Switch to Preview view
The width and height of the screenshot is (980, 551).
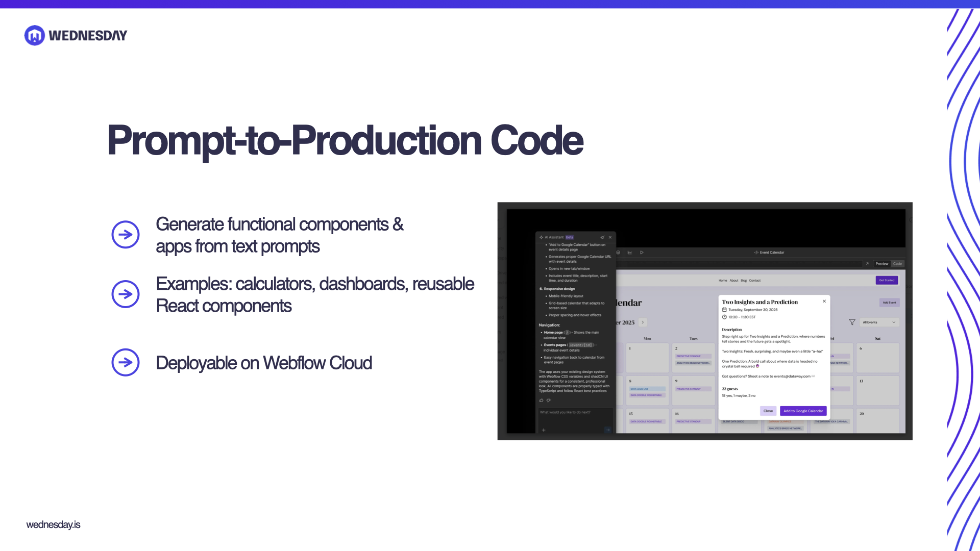click(881, 264)
